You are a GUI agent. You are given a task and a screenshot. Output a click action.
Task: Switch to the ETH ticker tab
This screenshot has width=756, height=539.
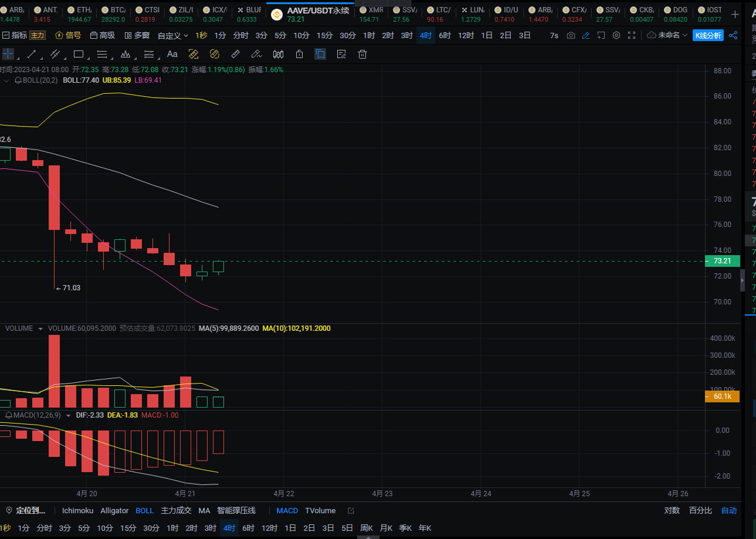[x=80, y=14]
